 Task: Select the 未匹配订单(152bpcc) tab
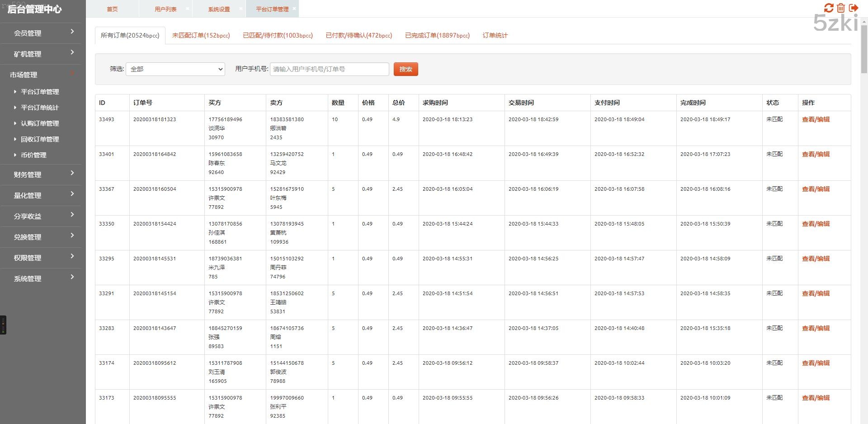click(201, 35)
